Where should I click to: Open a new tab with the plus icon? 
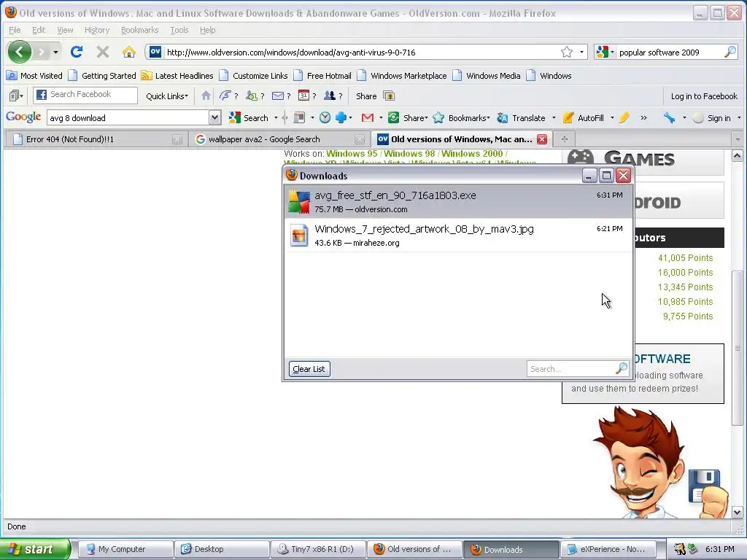click(x=565, y=139)
